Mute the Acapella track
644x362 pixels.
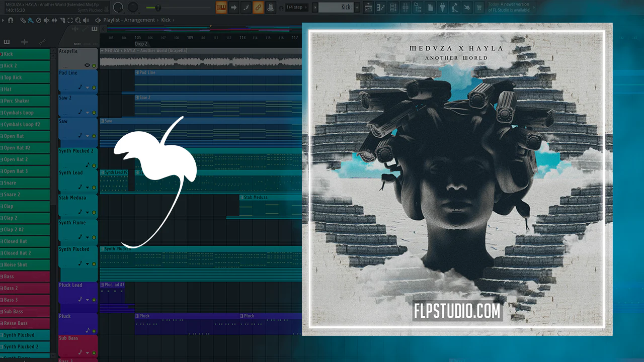(94, 65)
